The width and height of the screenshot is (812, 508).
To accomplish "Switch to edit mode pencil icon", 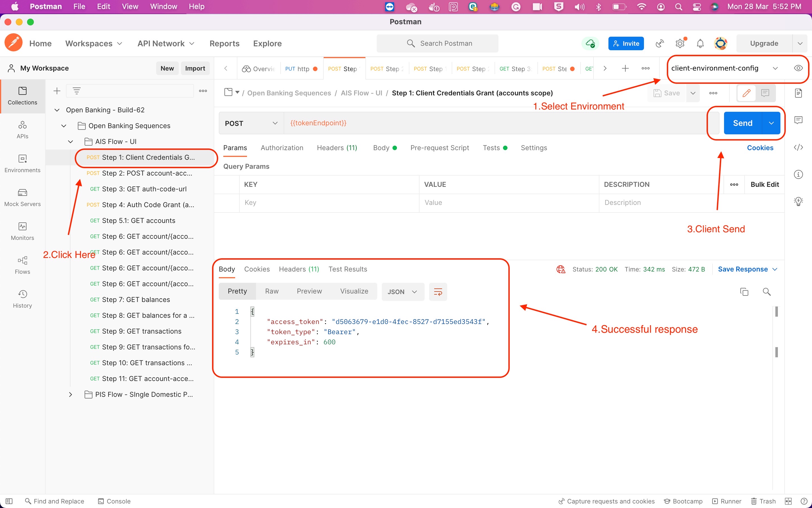I will click(x=746, y=93).
